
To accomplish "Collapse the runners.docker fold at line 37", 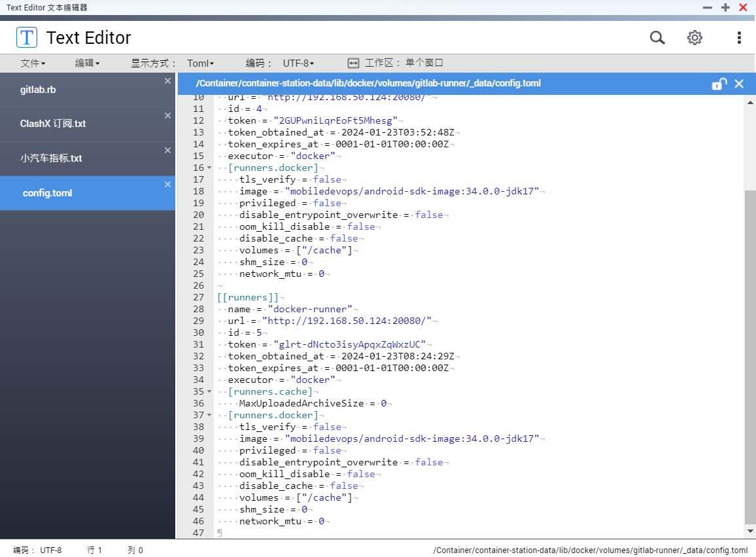I will pyautogui.click(x=209, y=415).
